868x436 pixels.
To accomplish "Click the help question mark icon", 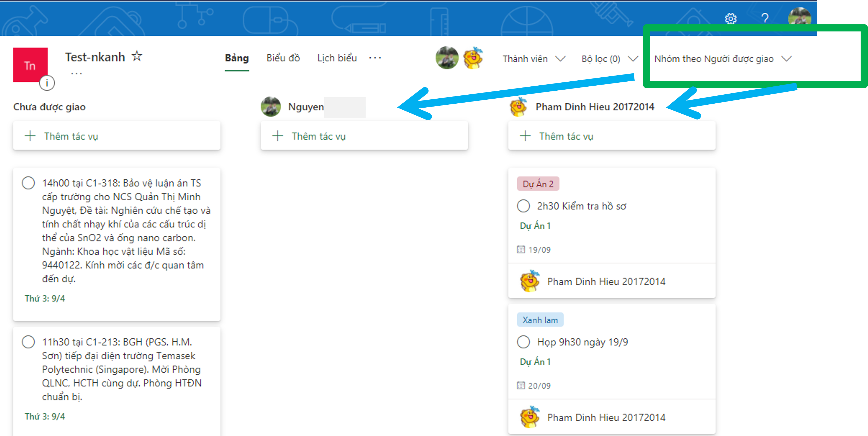I will [765, 19].
